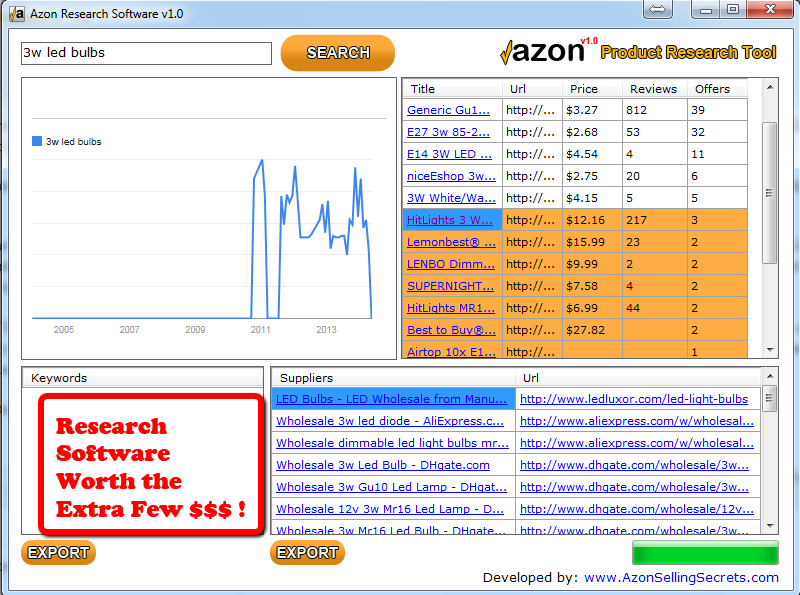Open the 'Best to Buy®...' product link

(451, 330)
